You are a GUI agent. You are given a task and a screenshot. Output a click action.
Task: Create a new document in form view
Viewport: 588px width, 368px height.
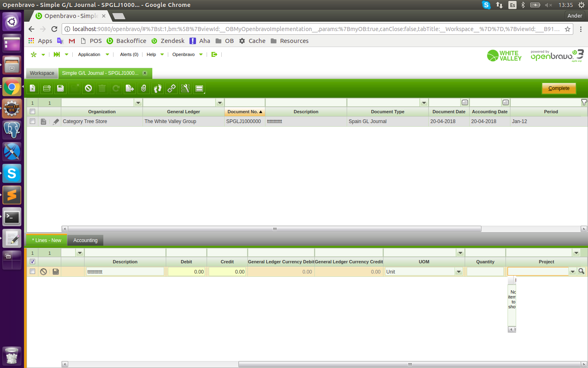33,88
